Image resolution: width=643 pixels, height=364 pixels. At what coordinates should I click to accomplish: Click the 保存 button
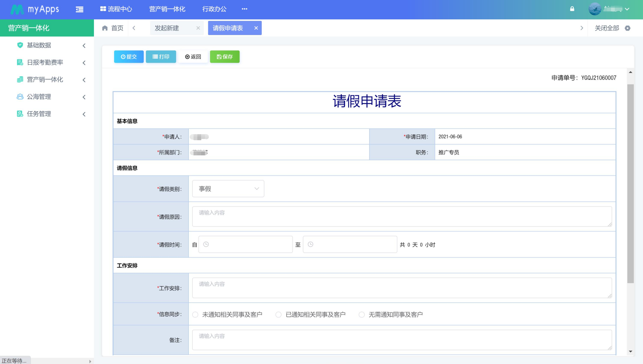coord(225,57)
